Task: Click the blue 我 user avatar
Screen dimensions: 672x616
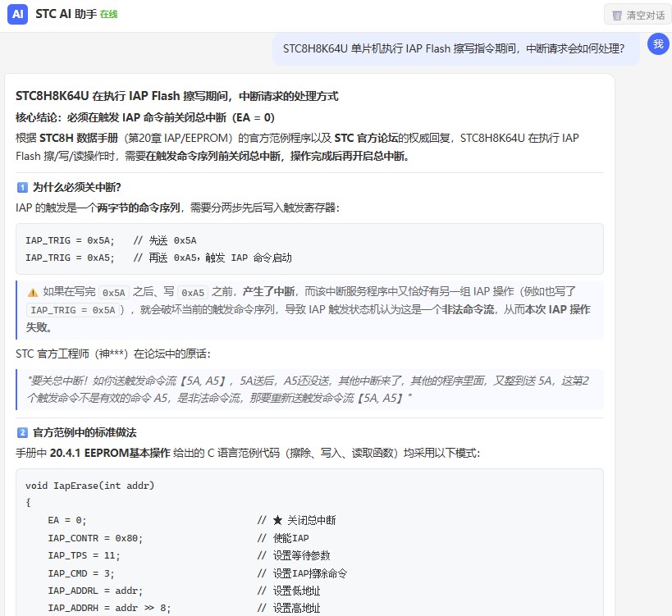Action: click(658, 43)
